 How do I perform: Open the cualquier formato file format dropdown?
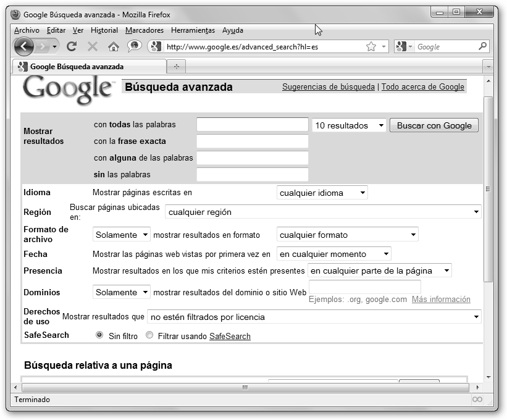click(347, 235)
